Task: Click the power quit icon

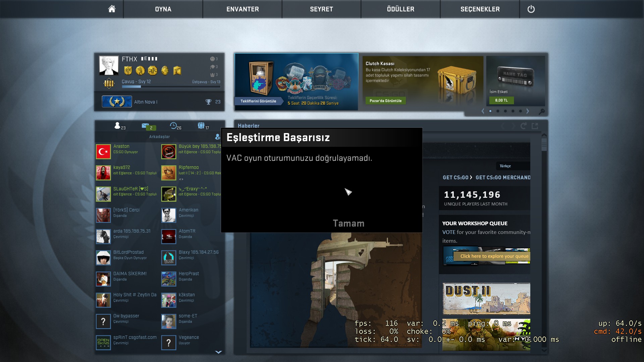Action: point(531,9)
